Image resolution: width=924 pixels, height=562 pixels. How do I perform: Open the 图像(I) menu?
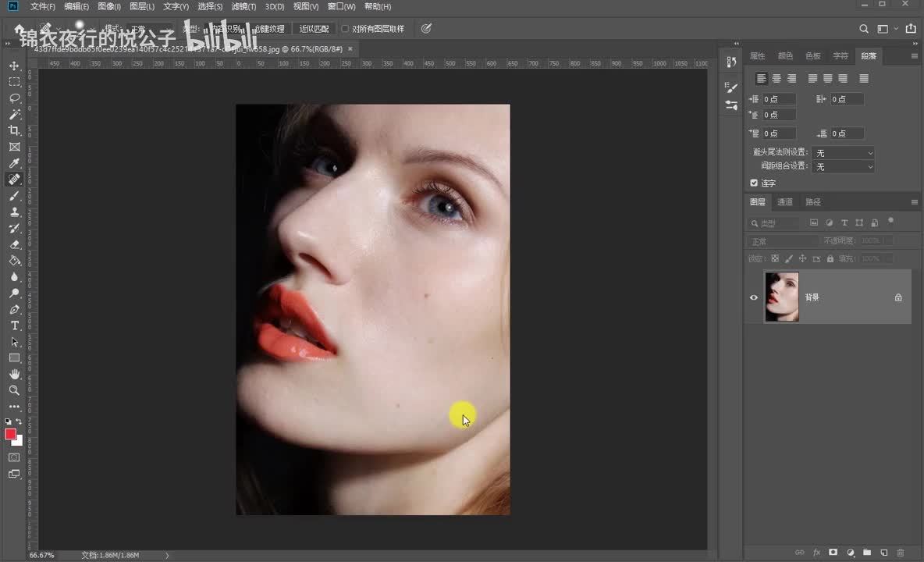point(109,6)
